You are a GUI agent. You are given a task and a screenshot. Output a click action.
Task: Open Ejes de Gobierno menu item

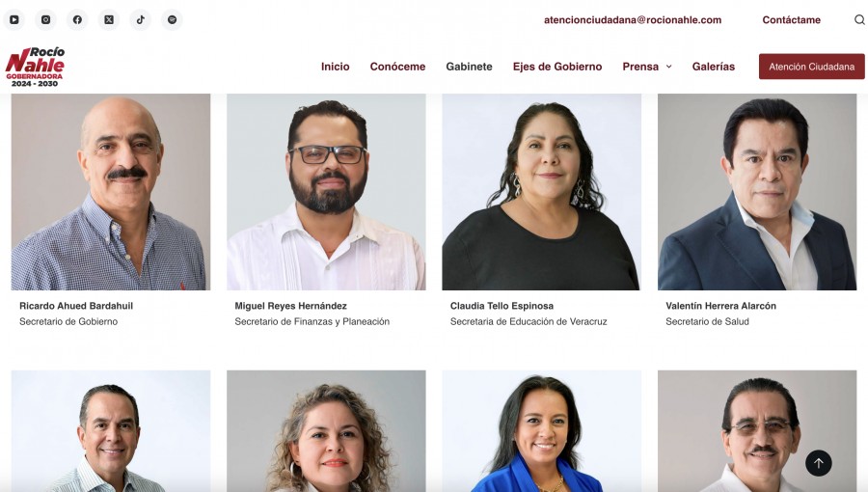click(556, 67)
